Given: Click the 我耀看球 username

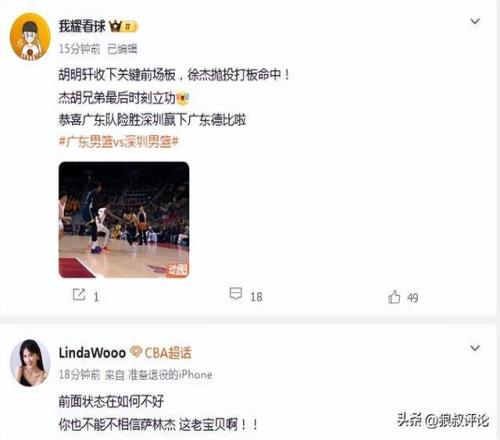Looking at the screenshot, I should click(82, 26).
